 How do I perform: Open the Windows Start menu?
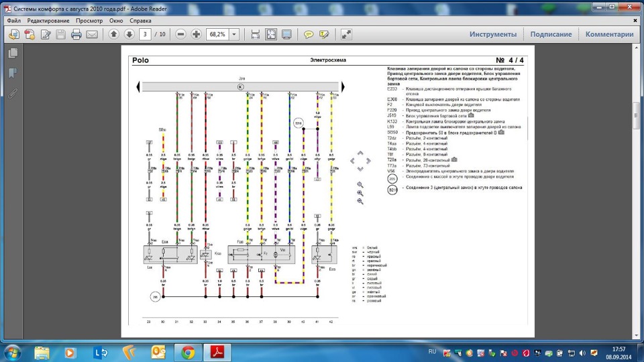coord(12,353)
